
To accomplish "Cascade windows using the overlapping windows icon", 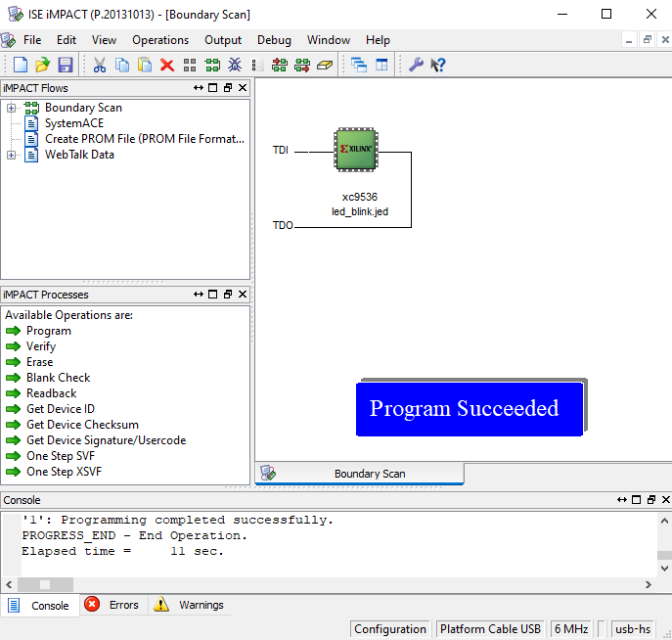I will click(359, 66).
